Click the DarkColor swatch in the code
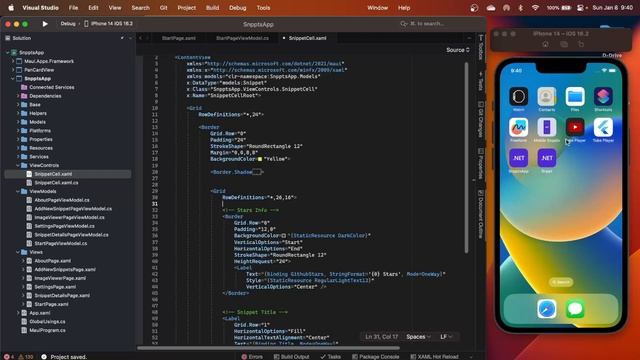Screen dimensions: 640x360 pos(284,236)
